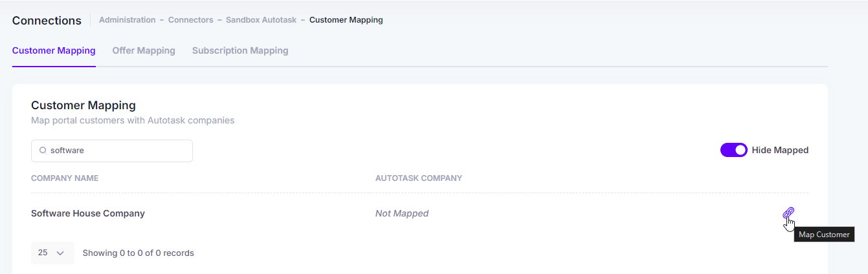Navigate to Connectors breadcrumb link
This screenshot has height=274, width=868.
pos(191,20)
